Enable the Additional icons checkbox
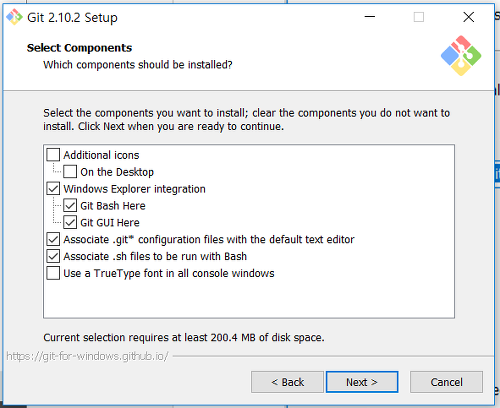Screen dimensions: 500x408 (53, 155)
